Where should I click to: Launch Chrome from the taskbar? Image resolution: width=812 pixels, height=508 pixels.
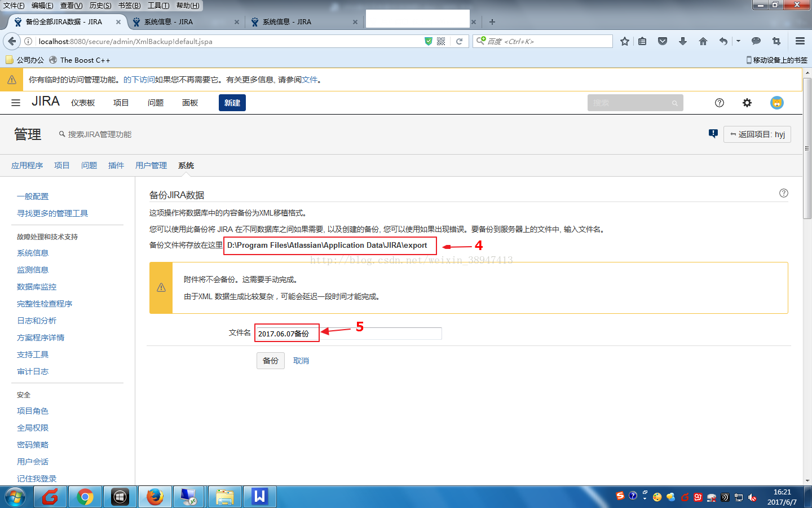(85, 497)
